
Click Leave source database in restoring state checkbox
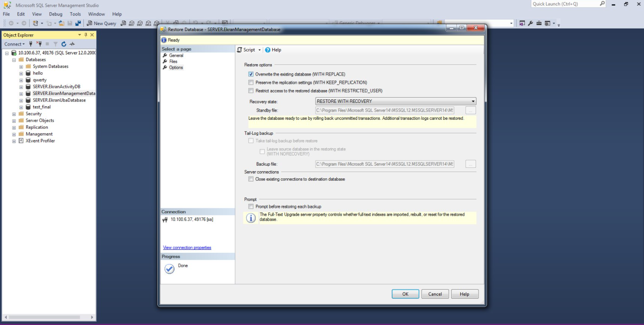click(262, 152)
